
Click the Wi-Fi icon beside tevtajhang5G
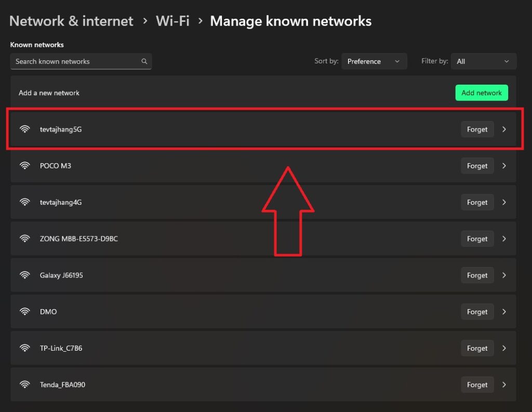coord(25,129)
